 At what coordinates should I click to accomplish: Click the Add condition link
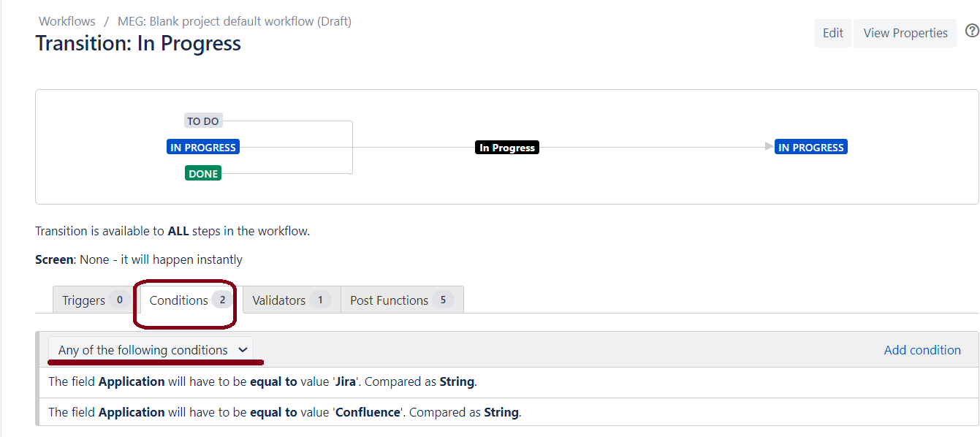(922, 350)
